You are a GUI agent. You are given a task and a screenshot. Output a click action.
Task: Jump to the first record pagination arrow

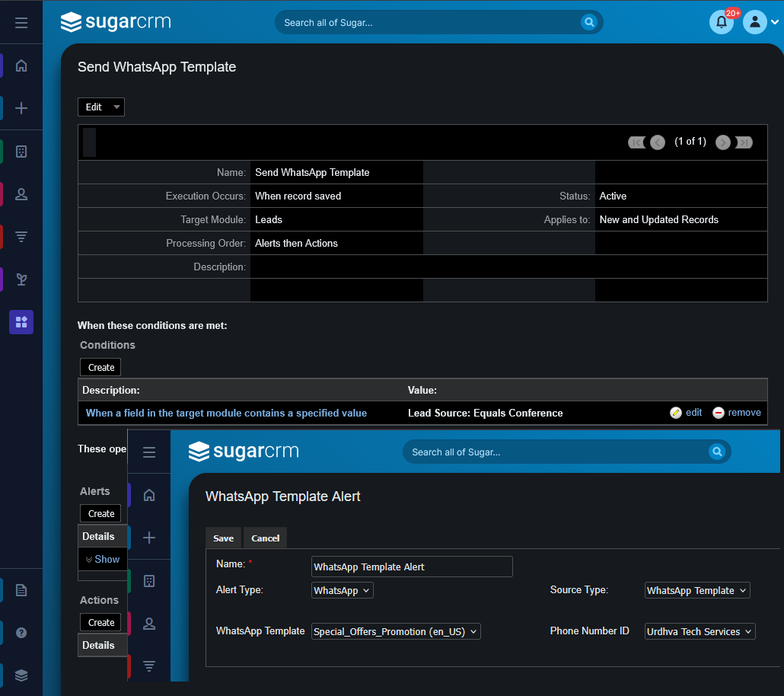[636, 142]
